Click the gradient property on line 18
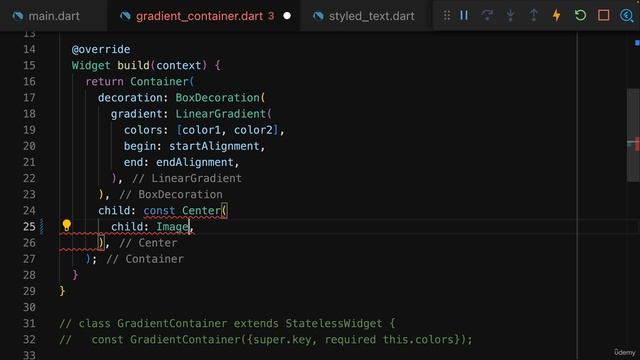 click(x=137, y=114)
